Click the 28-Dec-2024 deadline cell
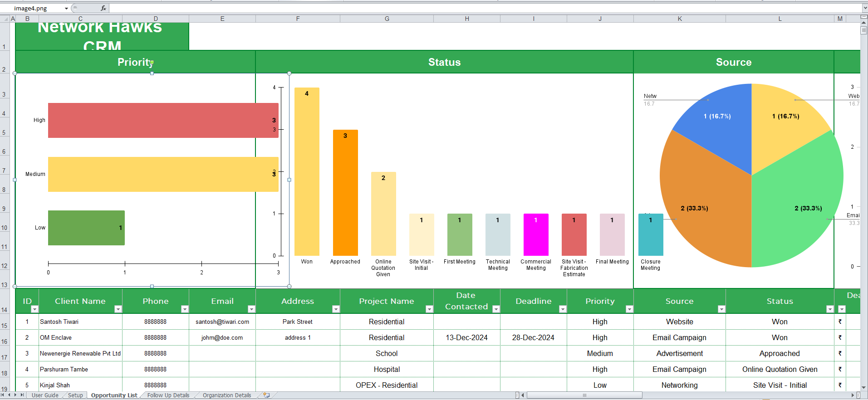This screenshot has height=400, width=868. click(533, 337)
